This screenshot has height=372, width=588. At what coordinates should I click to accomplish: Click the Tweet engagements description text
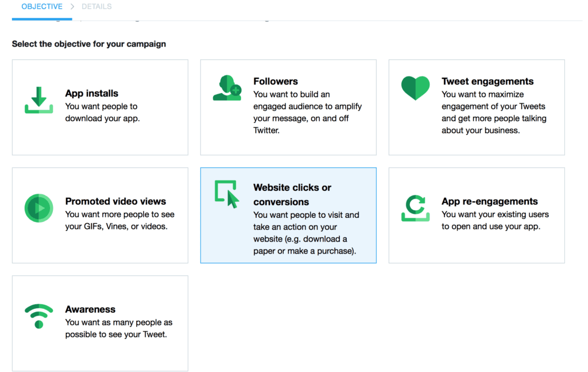point(493,112)
